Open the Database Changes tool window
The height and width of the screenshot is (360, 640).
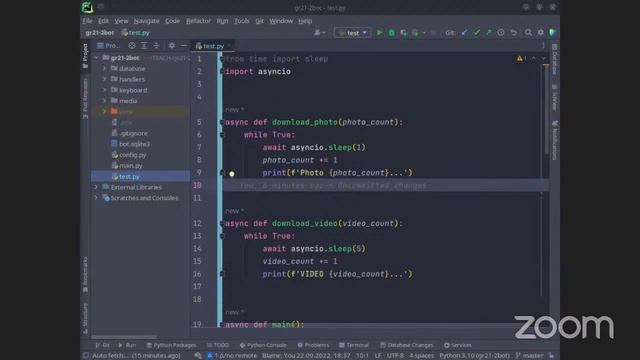407,345
